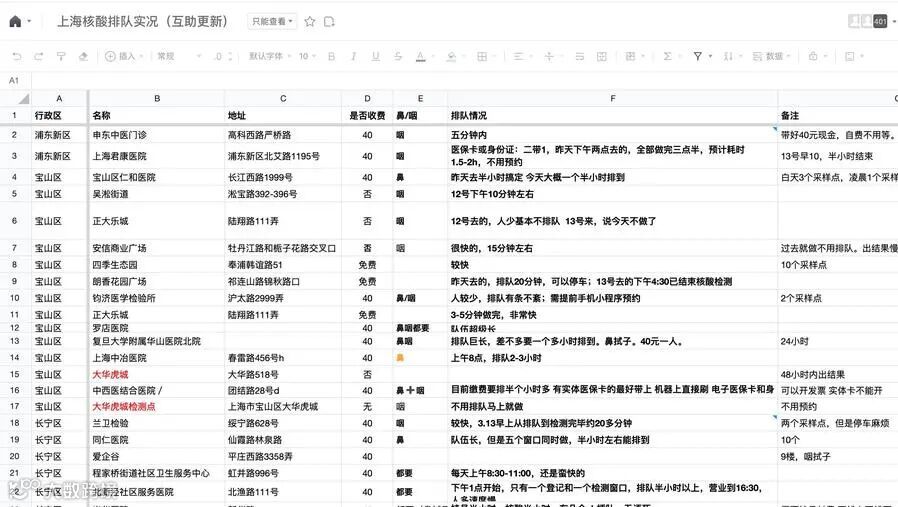Screen dimensions: 898x507
Task: Click red text 大华虎城检测点
Action: pos(124,407)
